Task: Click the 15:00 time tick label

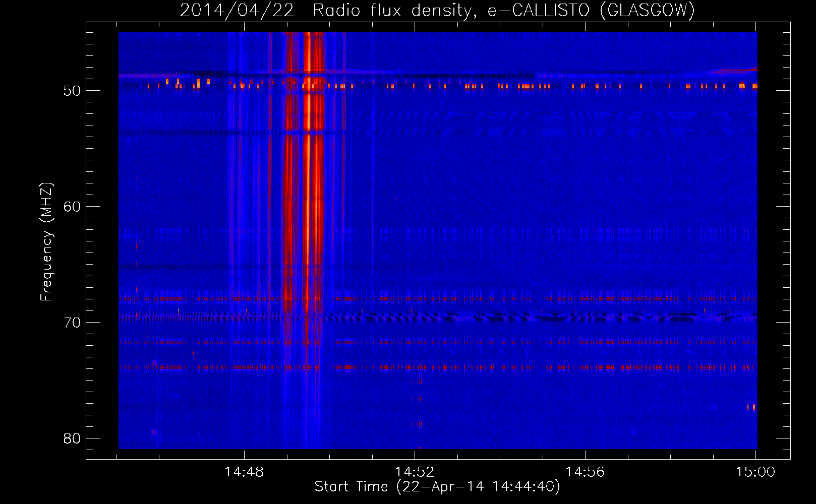Action: pyautogui.click(x=755, y=472)
